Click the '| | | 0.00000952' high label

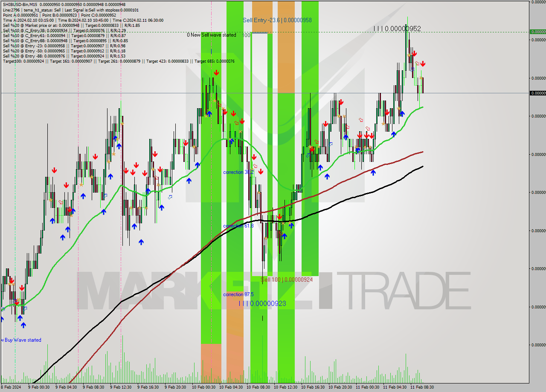pos(397,29)
